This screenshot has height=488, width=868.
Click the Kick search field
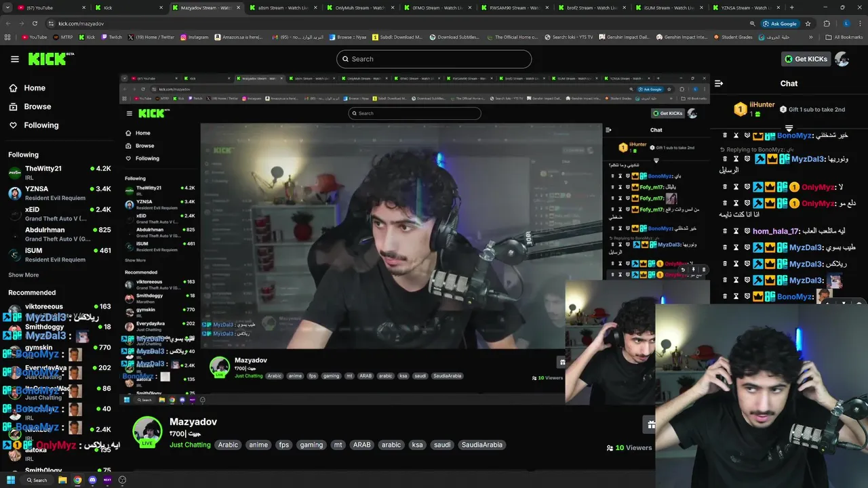tap(434, 59)
